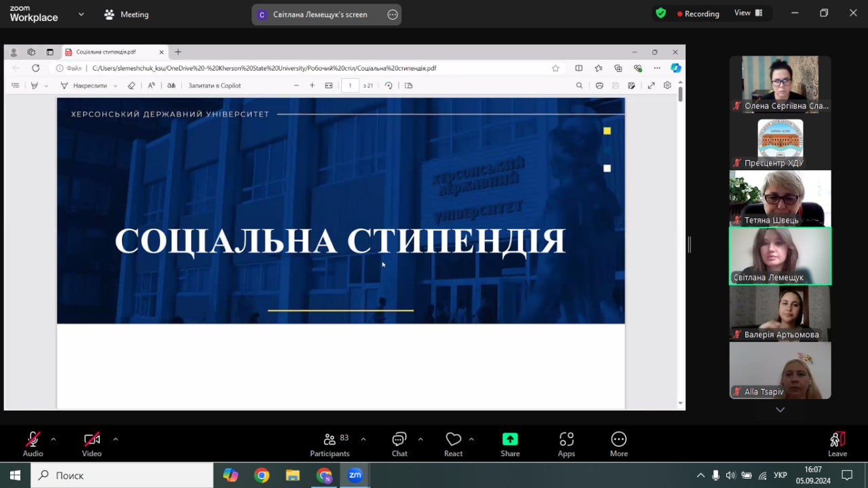Click the PDF page number field

coord(350,86)
